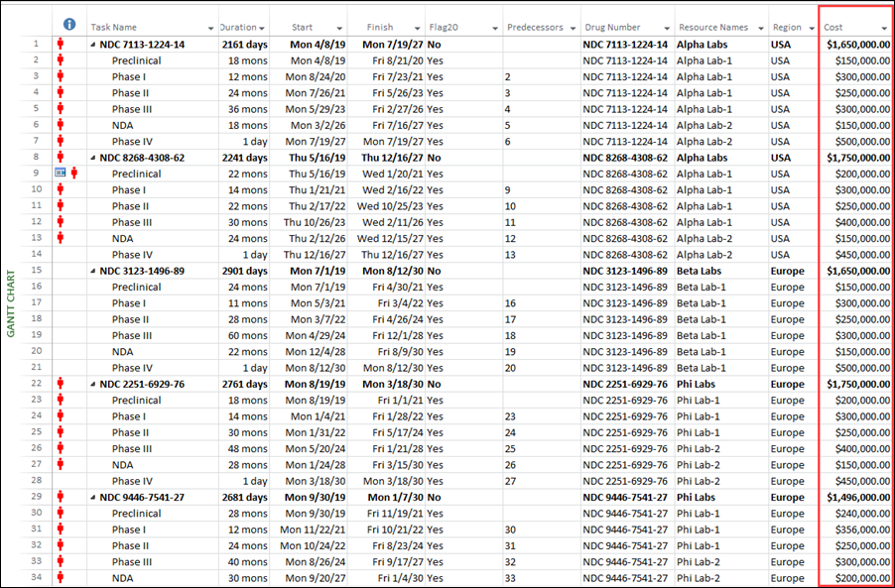895x588 pixels.
Task: Click the red resource icon for NDC 9446-7541-27
Action: [61, 496]
